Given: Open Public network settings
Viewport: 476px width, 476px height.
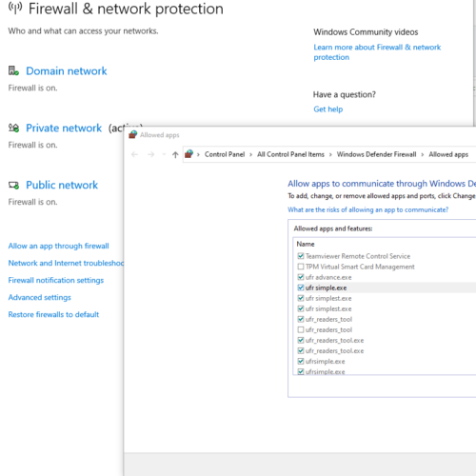Looking at the screenshot, I should point(62,185).
